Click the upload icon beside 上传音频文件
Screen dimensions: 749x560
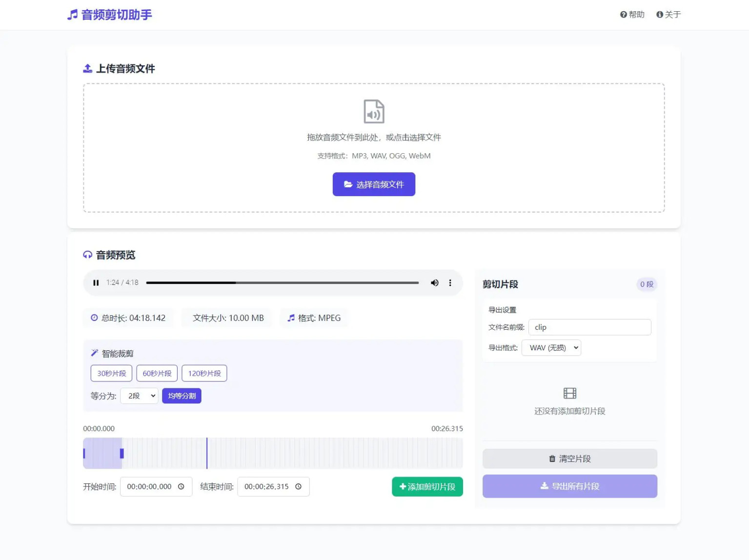tap(87, 68)
